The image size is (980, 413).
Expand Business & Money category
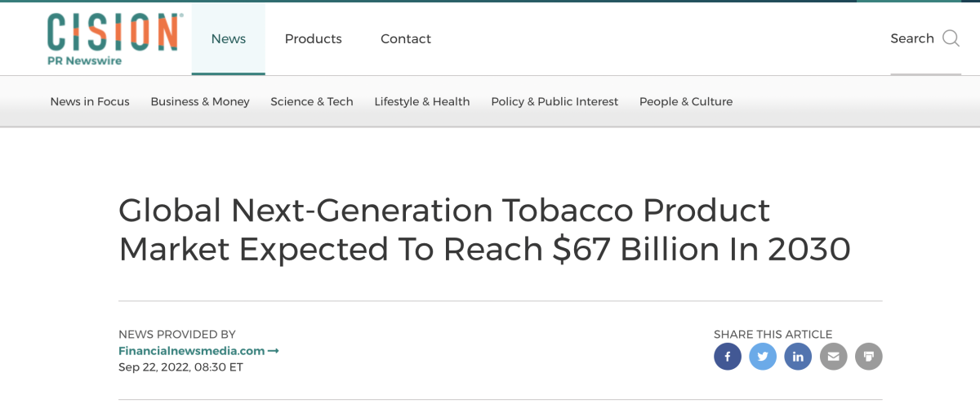pyautogui.click(x=200, y=102)
